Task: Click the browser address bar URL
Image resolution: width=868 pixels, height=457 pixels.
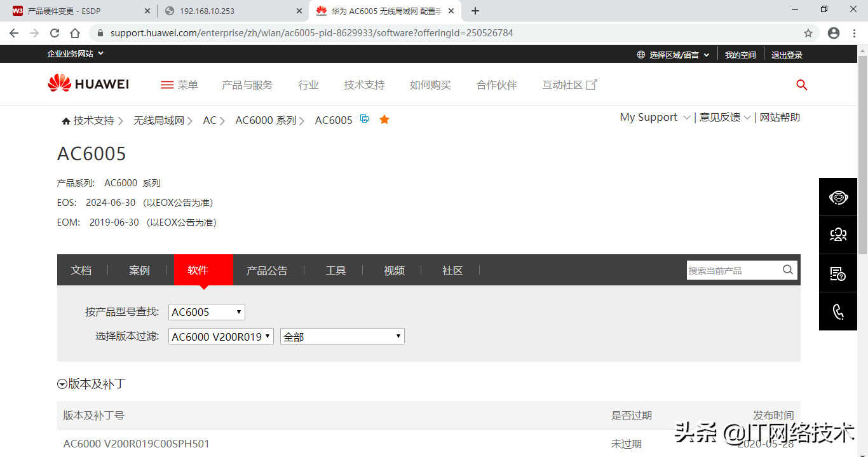Action: [311, 33]
